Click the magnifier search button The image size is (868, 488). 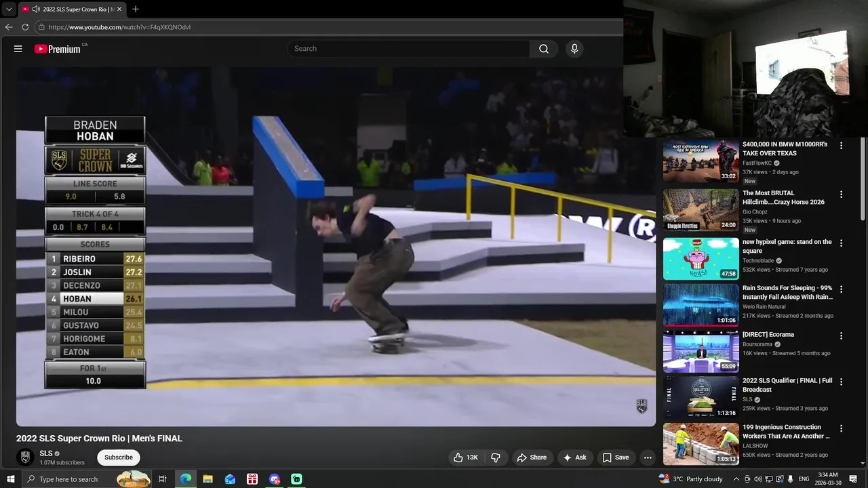point(544,49)
